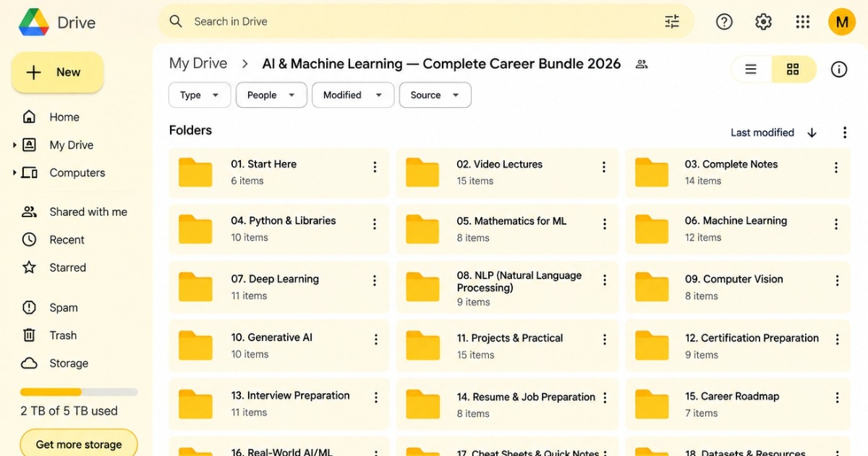868x456 pixels.
Task: Select the 03. Complete Notes folder
Action: pyautogui.click(x=738, y=173)
